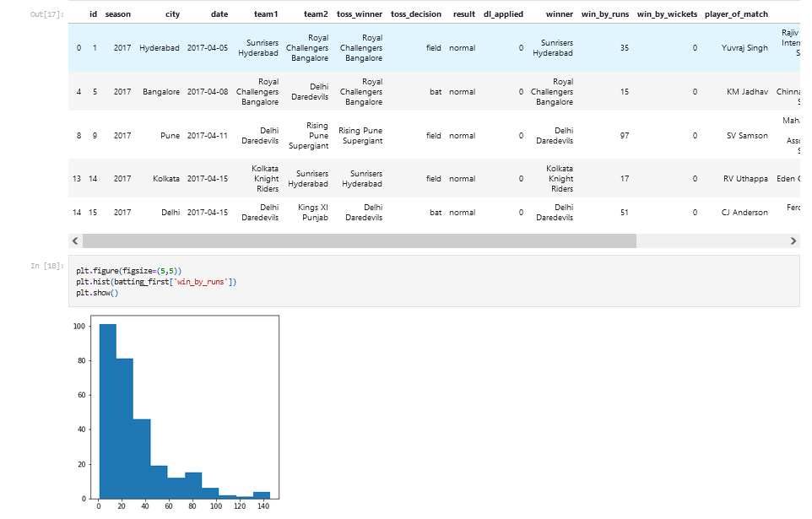This screenshot has height=519, width=812.
Task: Click the season column header
Action: (x=117, y=14)
